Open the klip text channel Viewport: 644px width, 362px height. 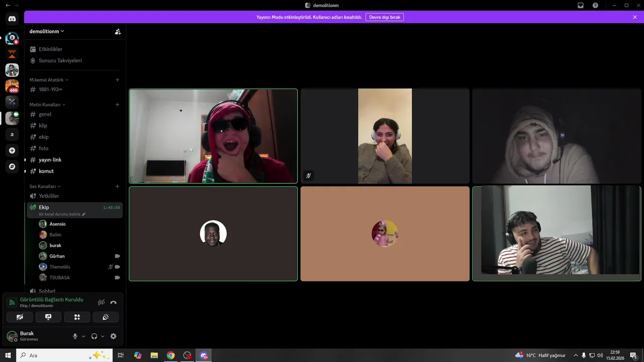click(74, 126)
